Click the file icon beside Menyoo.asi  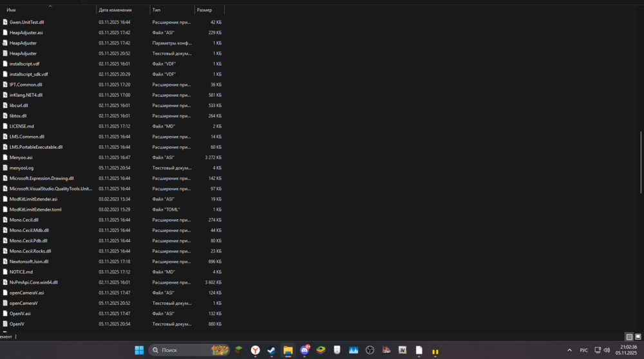point(5,157)
